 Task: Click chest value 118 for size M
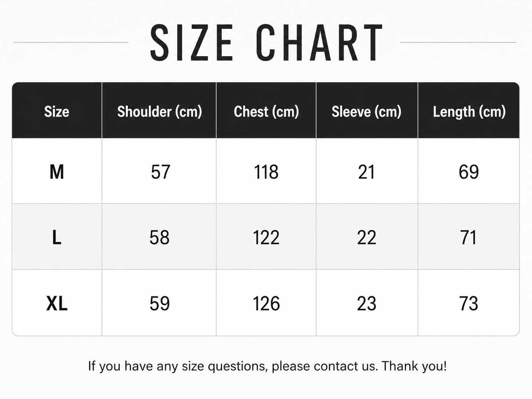click(266, 172)
